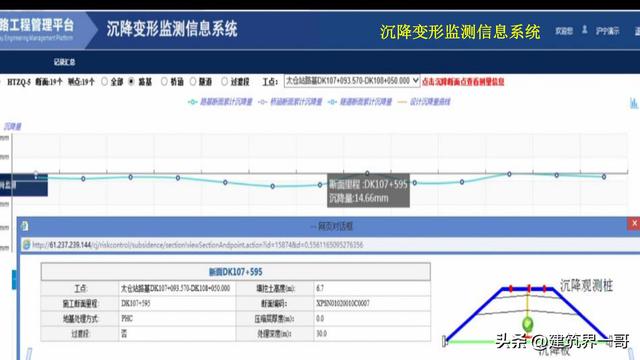Select the 隧道 radio button
The height and width of the screenshot is (360, 640).
click(x=193, y=82)
